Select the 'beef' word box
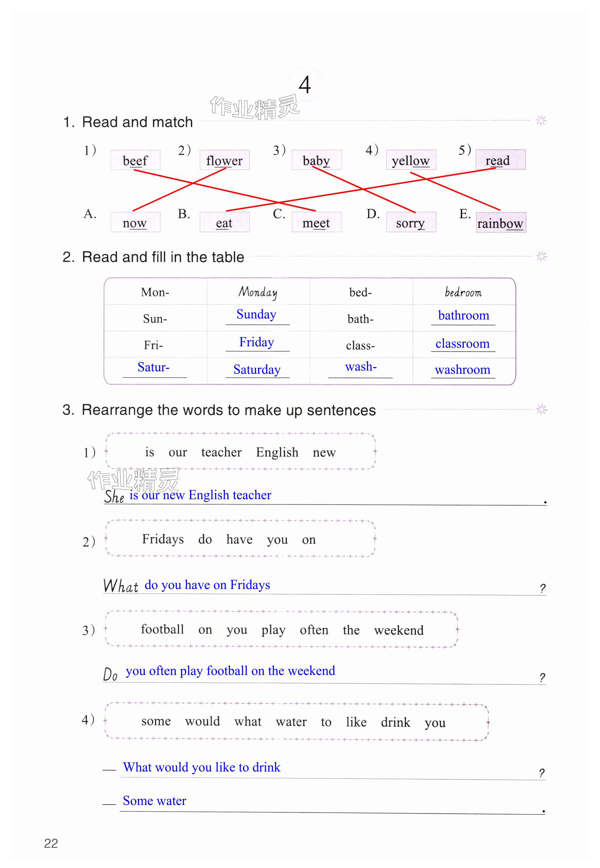 click(135, 160)
